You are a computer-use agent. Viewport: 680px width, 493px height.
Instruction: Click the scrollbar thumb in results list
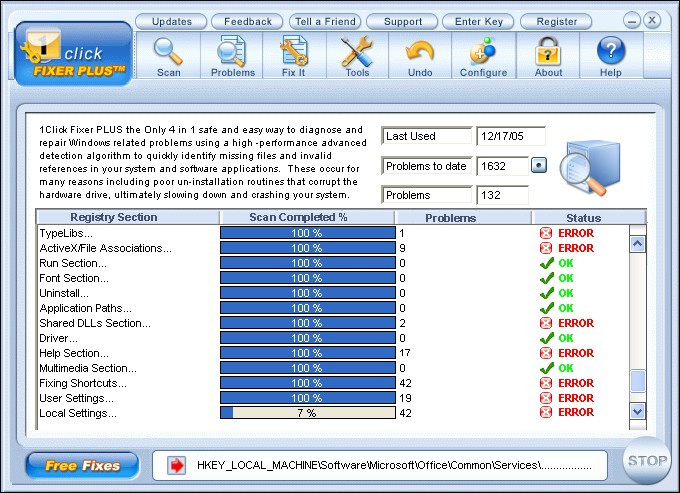pyautogui.click(x=638, y=381)
